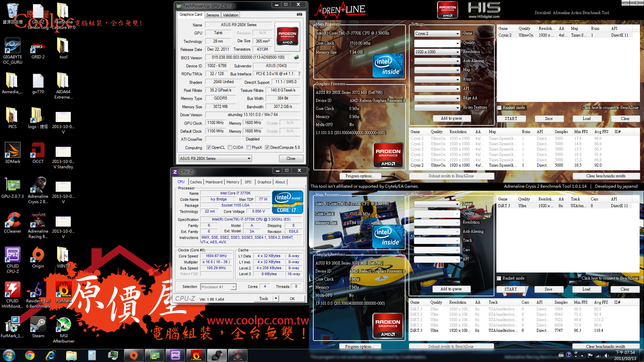This screenshot has height=362, width=644.
Task: Expand Anti-Aliasing dropdown in Crysis 2 tool
Action: [x=437, y=61]
